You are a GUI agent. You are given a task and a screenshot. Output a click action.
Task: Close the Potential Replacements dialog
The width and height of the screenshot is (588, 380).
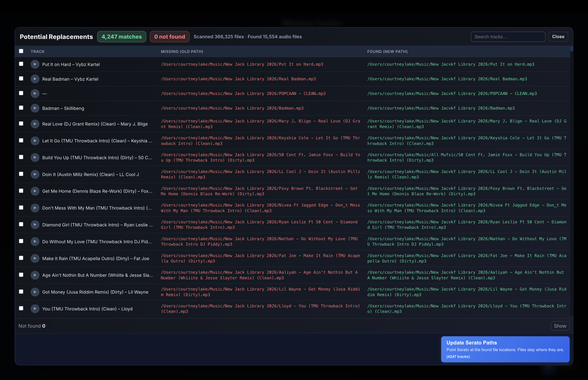558,37
